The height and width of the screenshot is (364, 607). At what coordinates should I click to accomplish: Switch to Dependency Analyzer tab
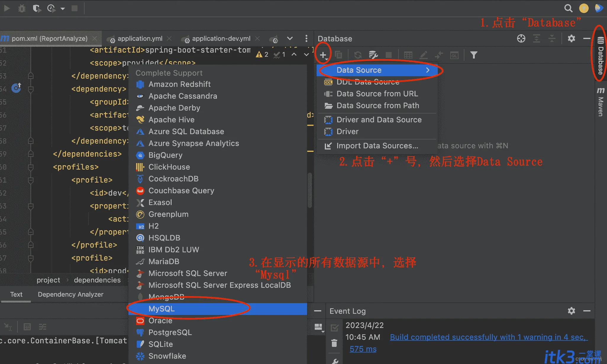70,294
